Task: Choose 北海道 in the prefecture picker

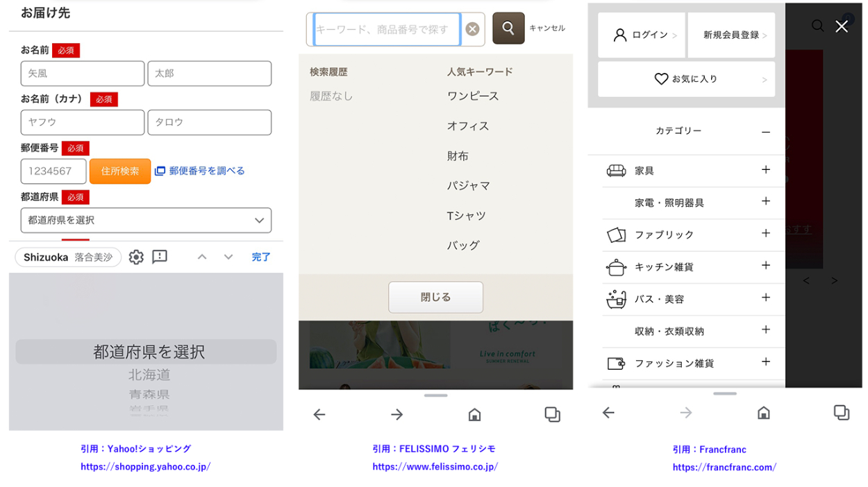Action: click(149, 375)
